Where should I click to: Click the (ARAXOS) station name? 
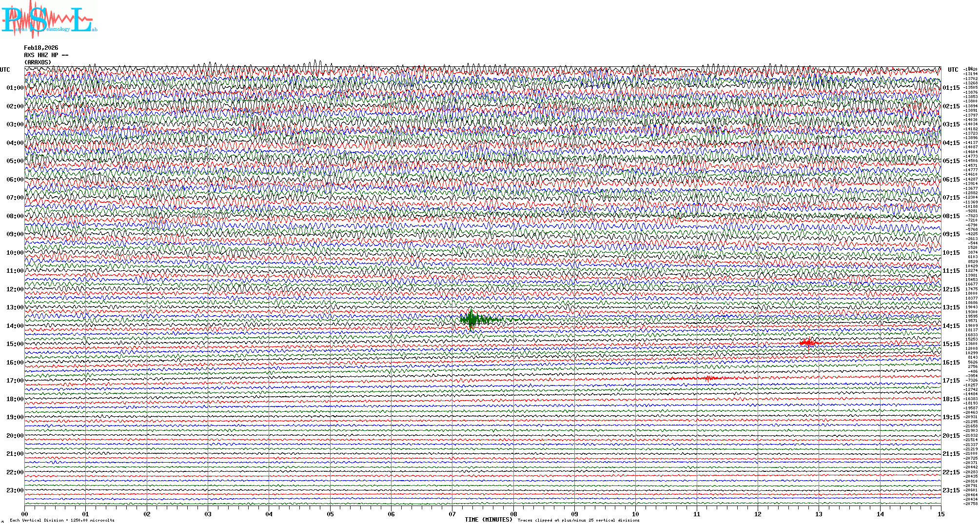(x=38, y=62)
